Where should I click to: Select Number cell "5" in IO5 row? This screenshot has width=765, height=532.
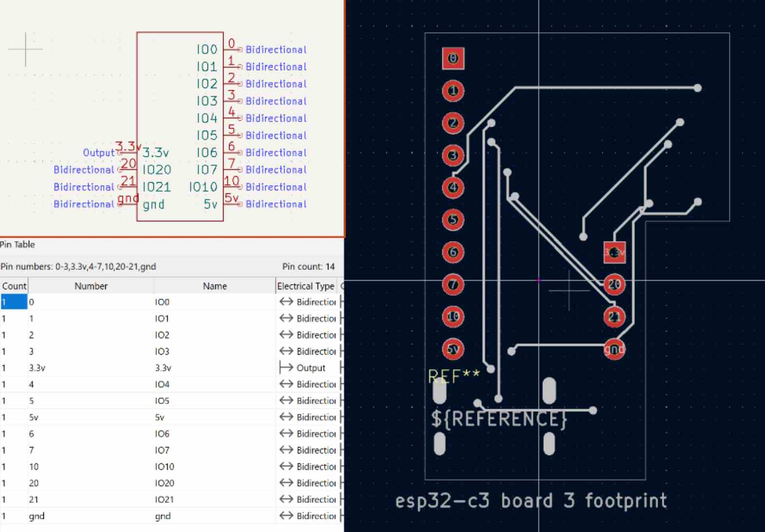[91, 401]
